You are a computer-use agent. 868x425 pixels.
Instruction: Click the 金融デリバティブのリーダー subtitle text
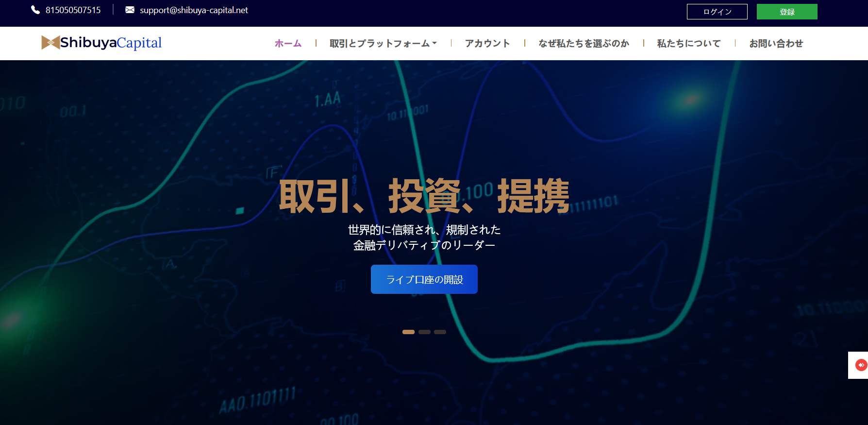pos(424,245)
